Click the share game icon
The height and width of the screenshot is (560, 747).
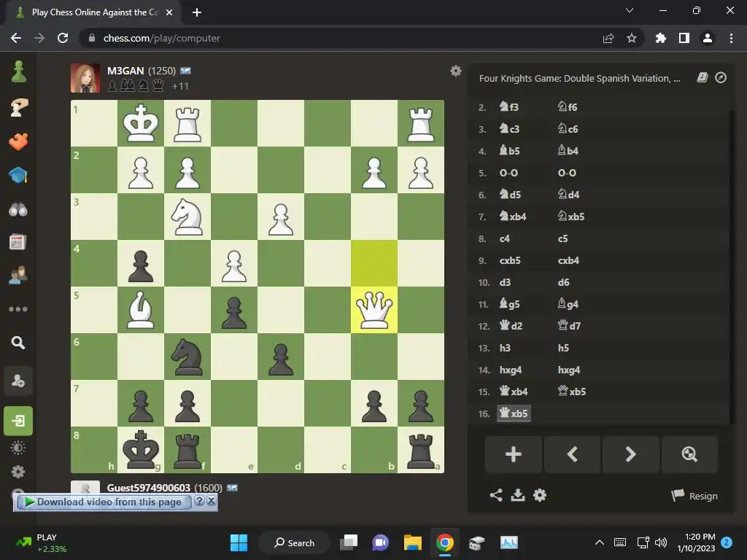496,495
